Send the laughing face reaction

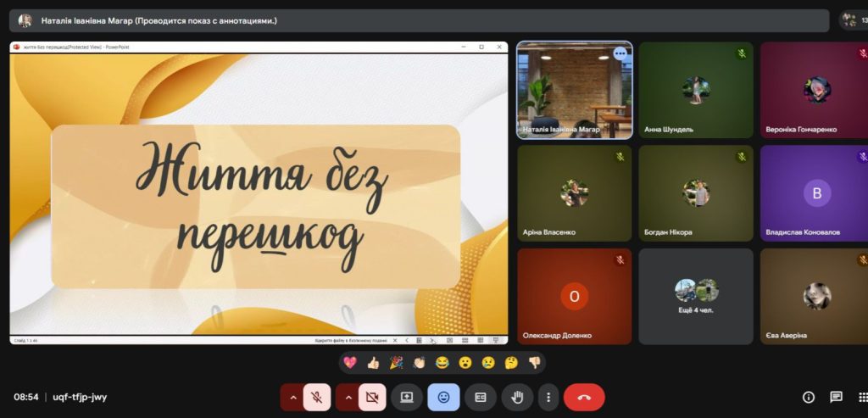click(x=442, y=362)
